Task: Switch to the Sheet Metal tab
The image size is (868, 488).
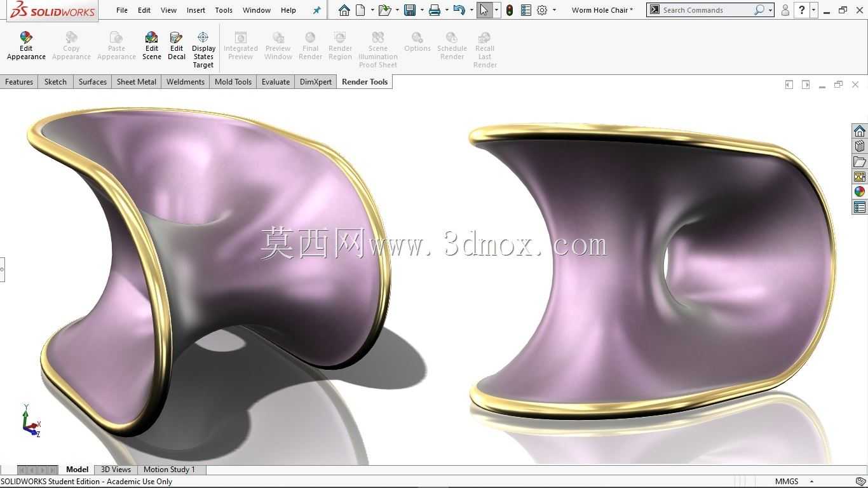Action: [x=136, y=81]
